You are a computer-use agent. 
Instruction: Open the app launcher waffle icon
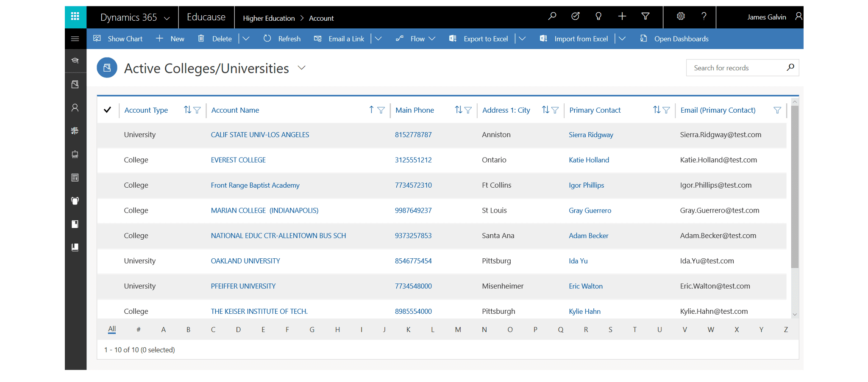[75, 17]
